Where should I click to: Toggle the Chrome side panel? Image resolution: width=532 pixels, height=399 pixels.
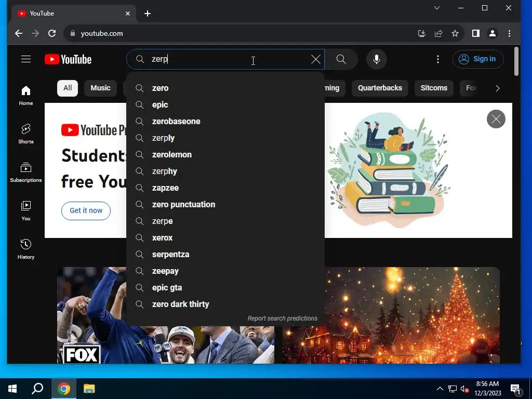pos(476,33)
